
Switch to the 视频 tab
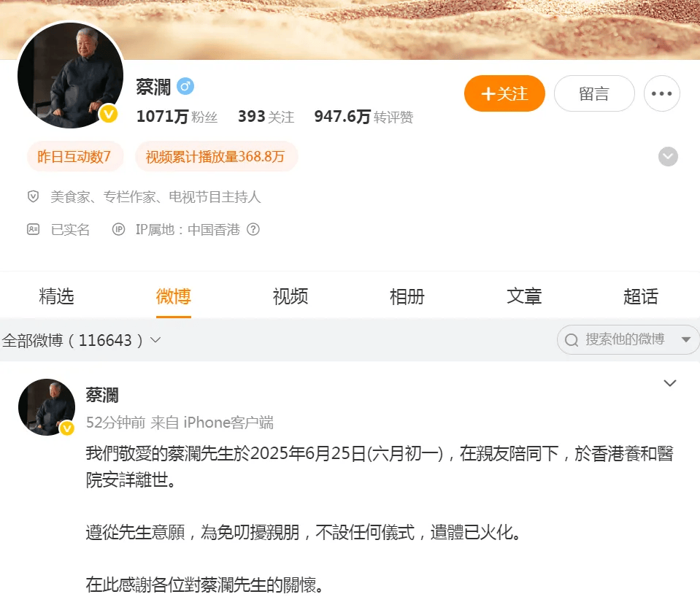point(291,296)
